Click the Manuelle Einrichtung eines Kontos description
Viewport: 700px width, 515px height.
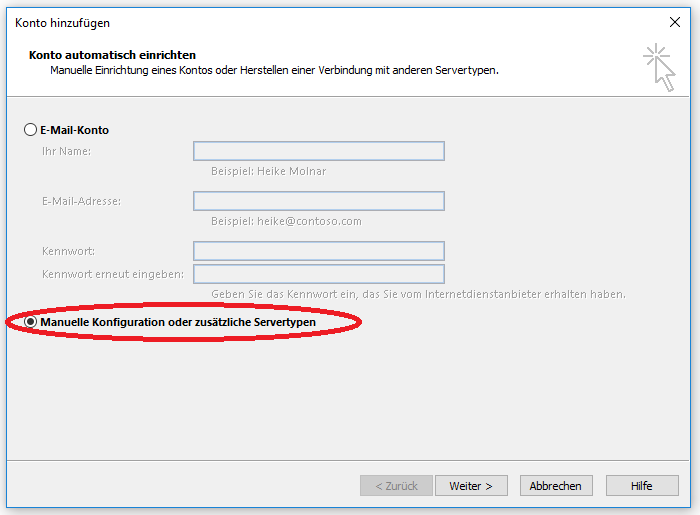coord(274,71)
